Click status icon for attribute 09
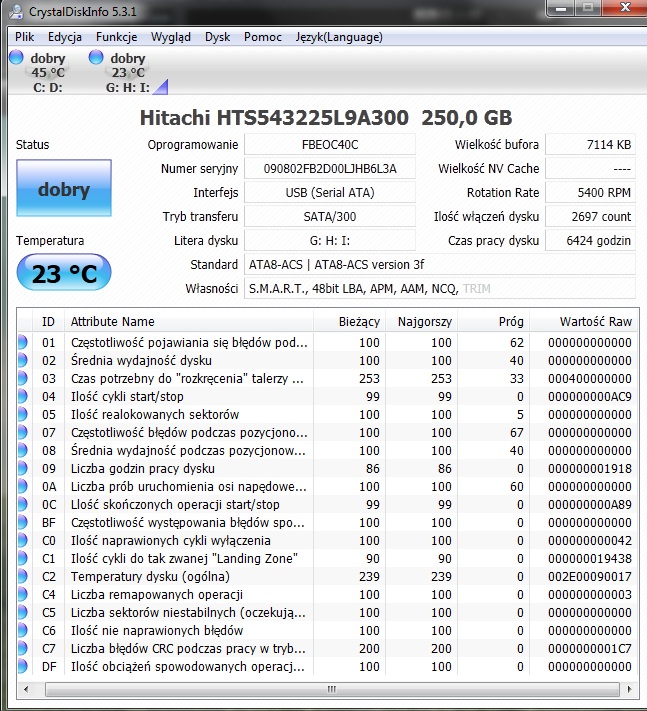Viewport: 647px width, 711px height. tap(23, 468)
